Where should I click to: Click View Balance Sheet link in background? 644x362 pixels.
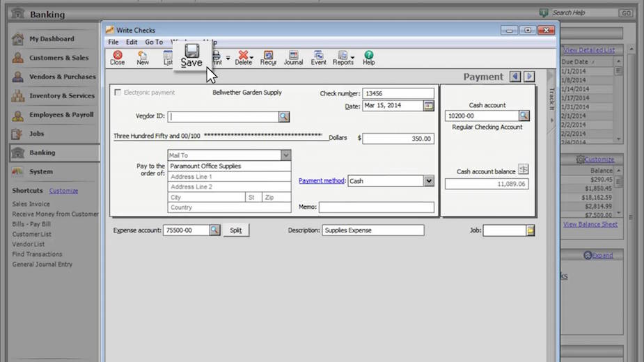(590, 224)
